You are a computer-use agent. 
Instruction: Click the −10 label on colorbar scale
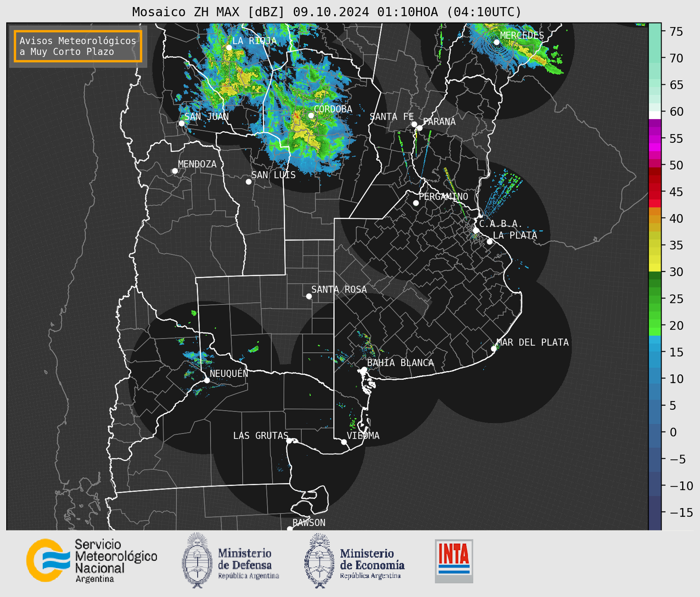[x=682, y=486]
